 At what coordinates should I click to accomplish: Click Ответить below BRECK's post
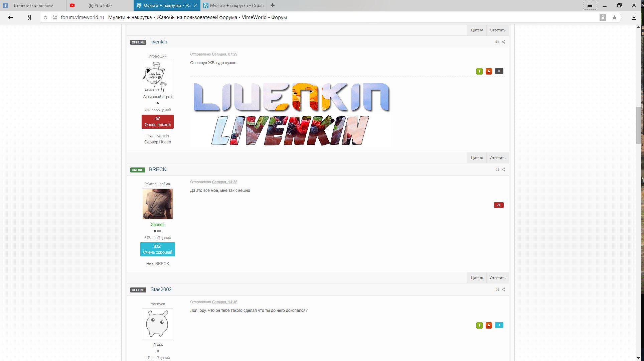tap(498, 278)
